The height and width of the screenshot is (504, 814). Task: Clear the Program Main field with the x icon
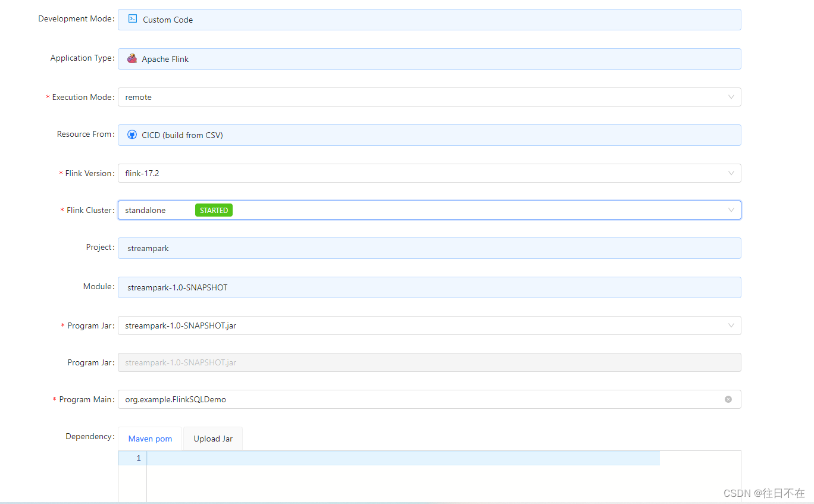728,399
